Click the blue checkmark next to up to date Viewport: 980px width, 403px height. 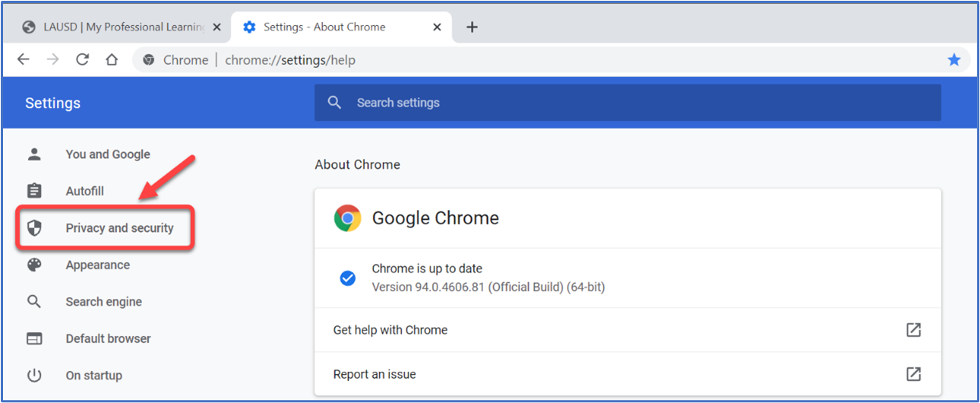click(x=347, y=278)
